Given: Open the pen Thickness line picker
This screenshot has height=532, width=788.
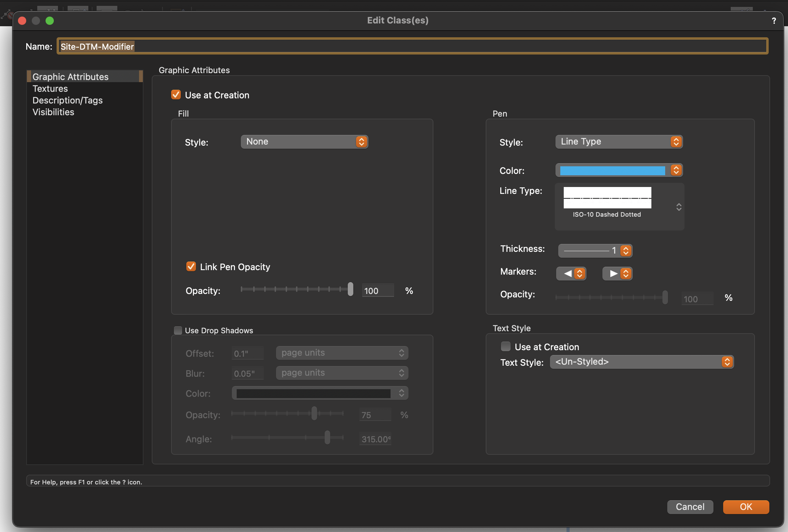Looking at the screenshot, I should click(x=595, y=251).
